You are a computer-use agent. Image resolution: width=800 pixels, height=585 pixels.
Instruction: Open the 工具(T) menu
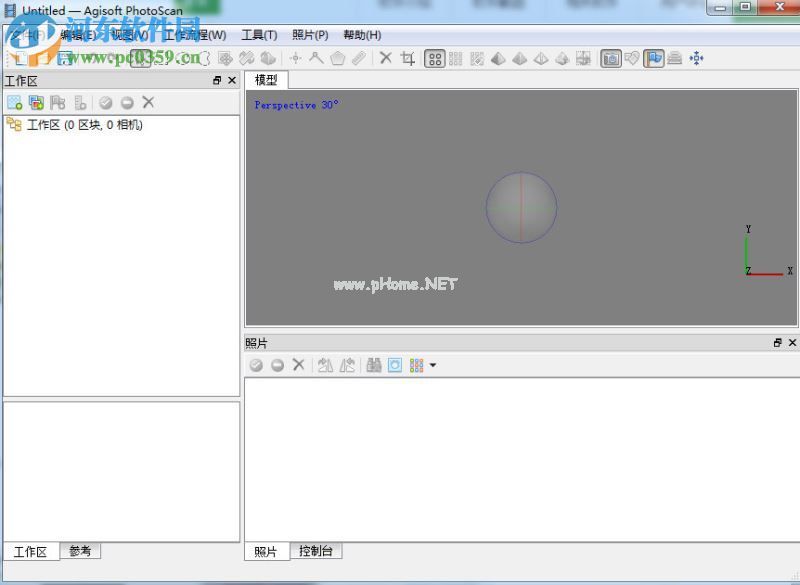259,35
